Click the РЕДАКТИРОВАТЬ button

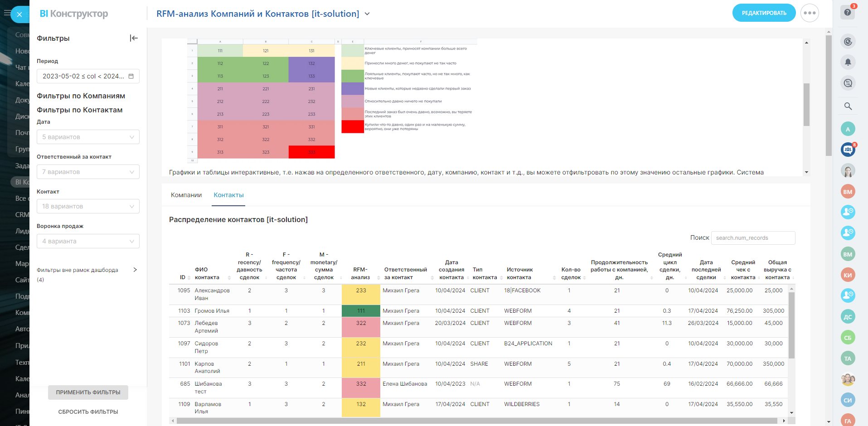(x=764, y=13)
